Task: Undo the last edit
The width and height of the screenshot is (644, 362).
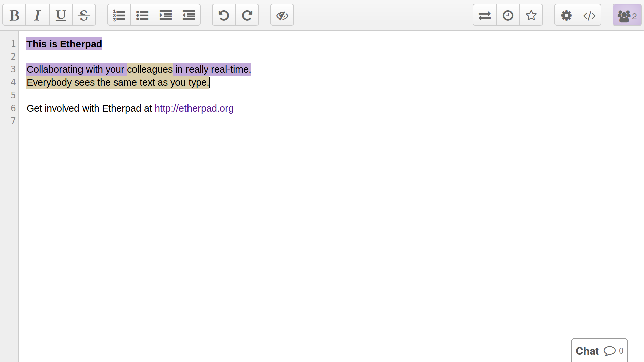Action: click(224, 15)
